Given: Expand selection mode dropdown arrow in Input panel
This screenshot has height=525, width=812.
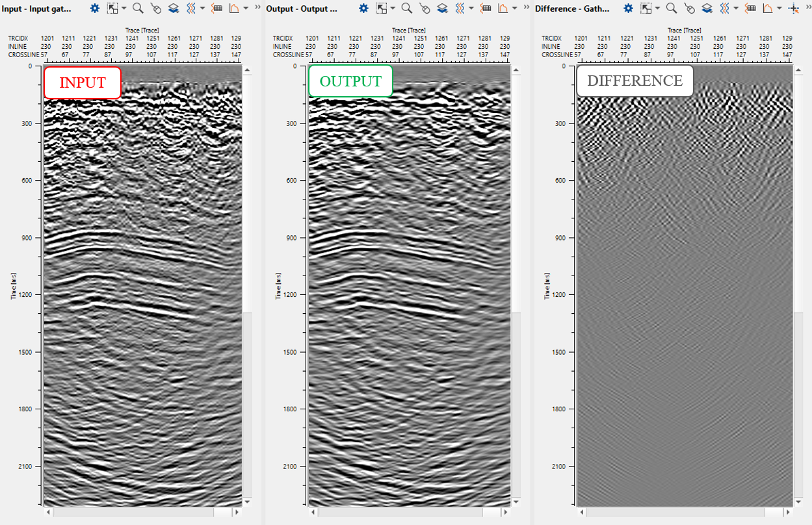Looking at the screenshot, I should point(124,8).
